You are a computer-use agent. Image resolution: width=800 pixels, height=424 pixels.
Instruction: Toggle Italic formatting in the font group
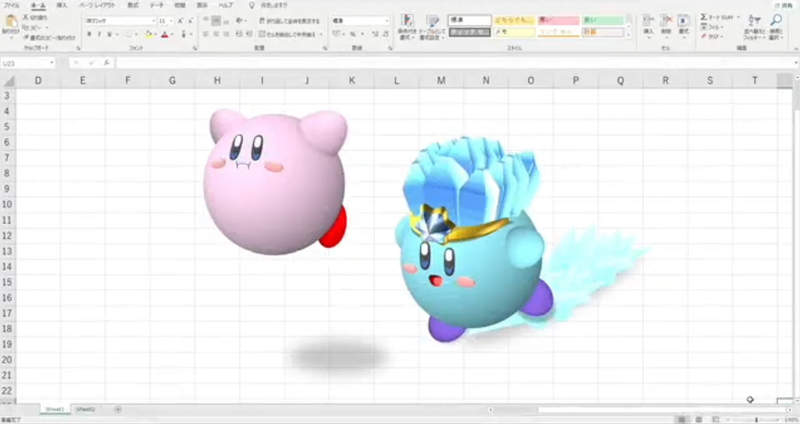click(x=97, y=34)
